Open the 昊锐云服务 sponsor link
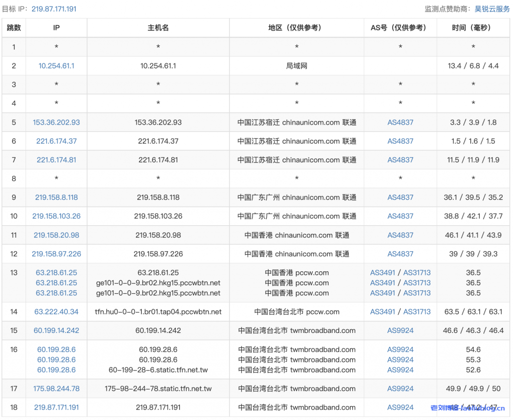The height and width of the screenshot is (420, 513). (492, 9)
